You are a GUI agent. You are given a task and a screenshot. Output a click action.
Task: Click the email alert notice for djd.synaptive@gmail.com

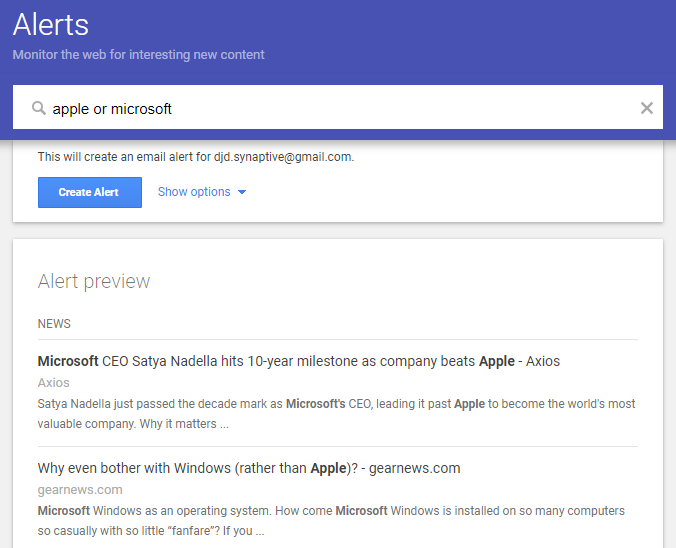pyautogui.click(x=196, y=157)
